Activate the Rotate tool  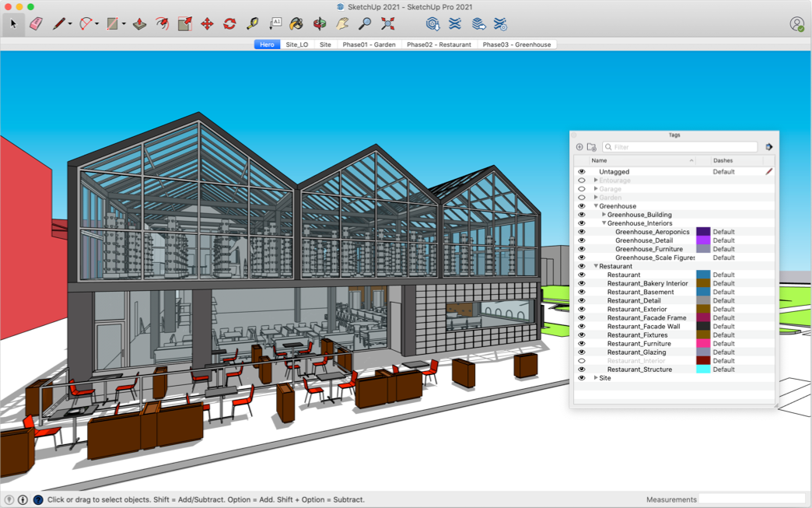click(x=229, y=24)
